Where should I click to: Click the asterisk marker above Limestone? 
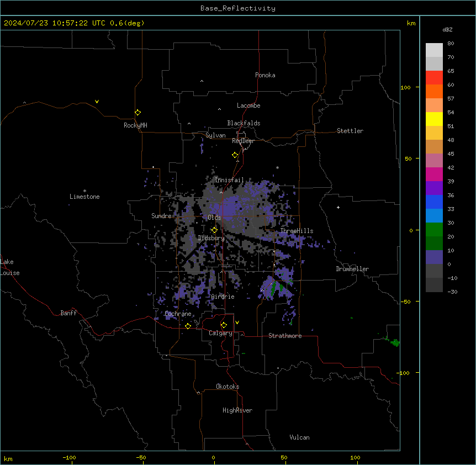[x=84, y=191]
